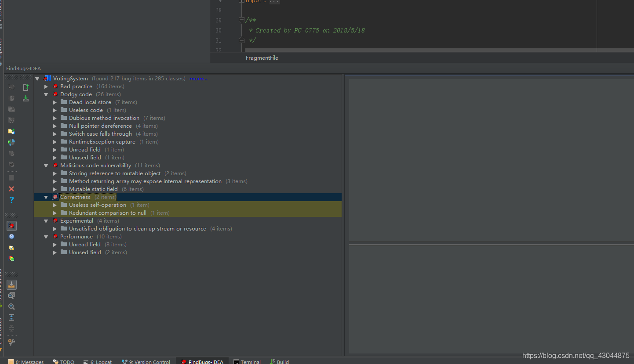Unfold the collapsed import block in editor
The image size is (634, 364).
click(x=241, y=1)
